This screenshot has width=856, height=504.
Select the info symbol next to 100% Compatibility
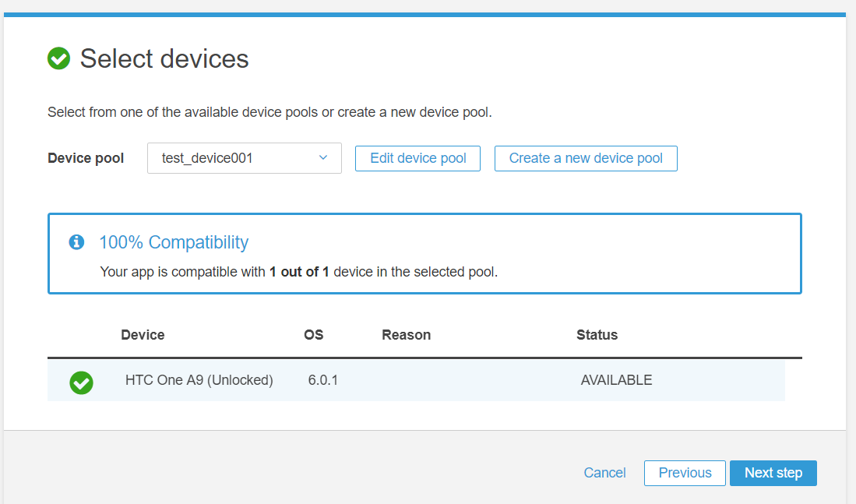coord(76,241)
